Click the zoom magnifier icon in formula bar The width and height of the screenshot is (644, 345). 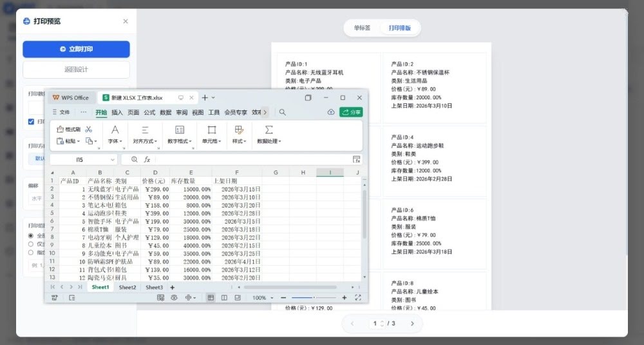pos(135,159)
